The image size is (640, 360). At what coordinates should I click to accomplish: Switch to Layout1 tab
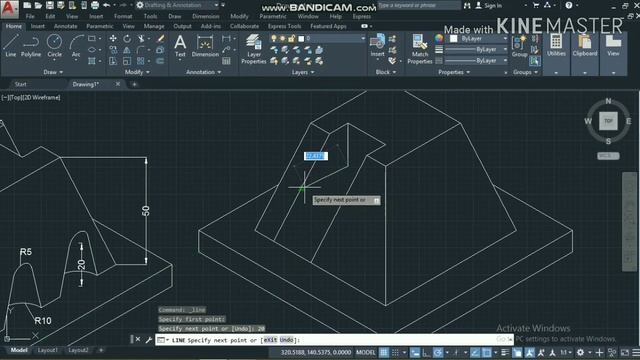point(47,350)
